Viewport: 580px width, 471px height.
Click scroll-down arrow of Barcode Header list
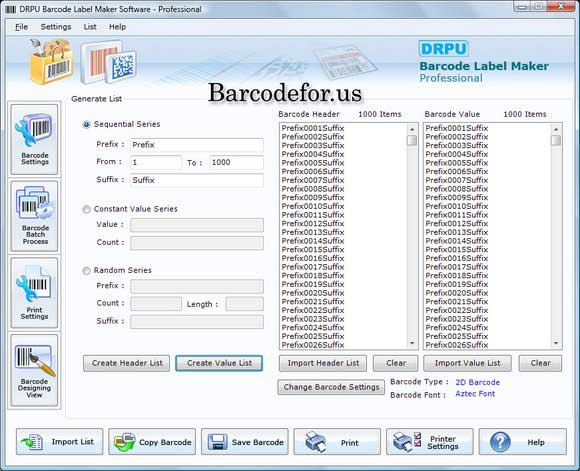click(412, 343)
